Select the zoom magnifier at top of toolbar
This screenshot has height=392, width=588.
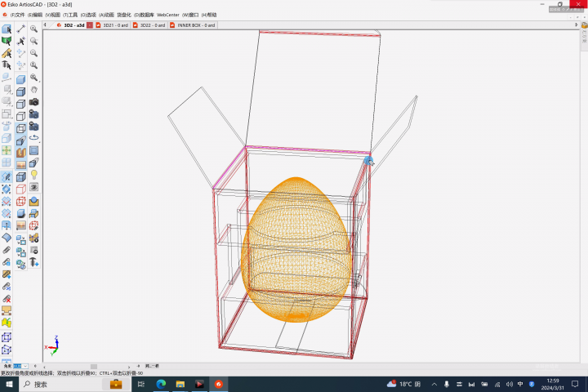(x=34, y=29)
